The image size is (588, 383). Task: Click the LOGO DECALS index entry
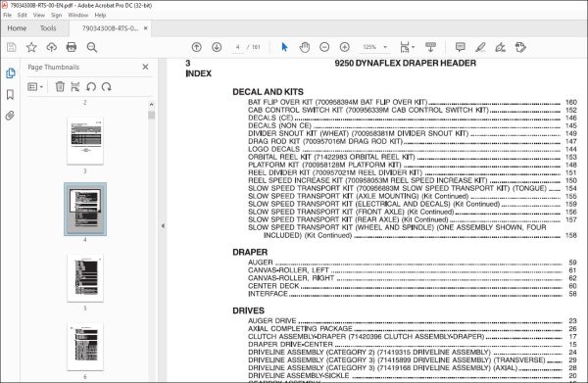(273, 149)
